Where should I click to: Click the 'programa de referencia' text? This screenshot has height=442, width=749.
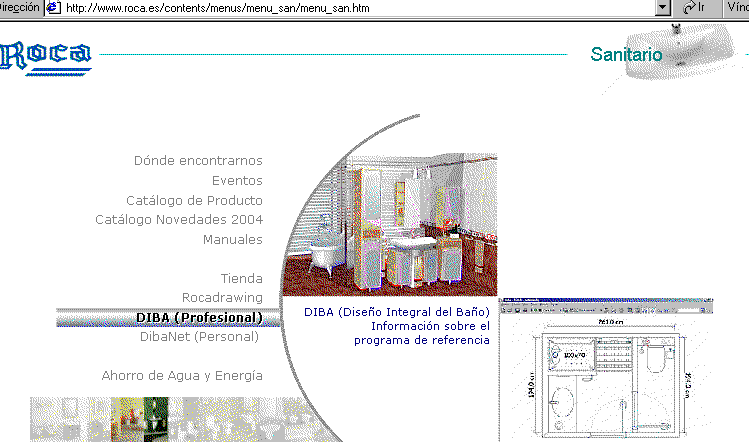point(422,340)
